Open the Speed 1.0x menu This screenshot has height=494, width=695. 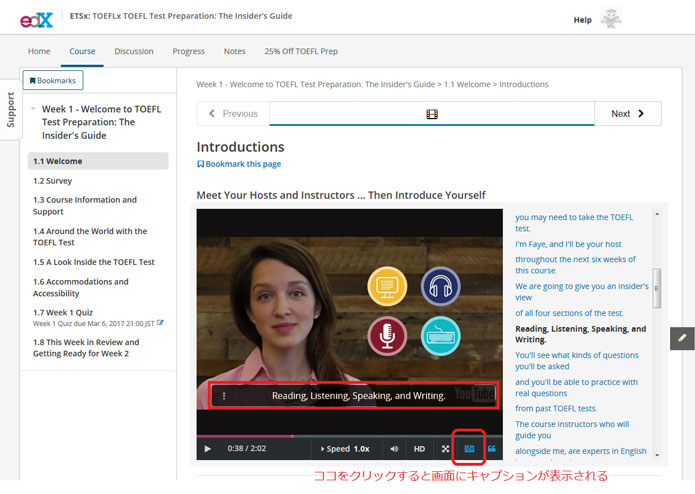[x=345, y=448]
